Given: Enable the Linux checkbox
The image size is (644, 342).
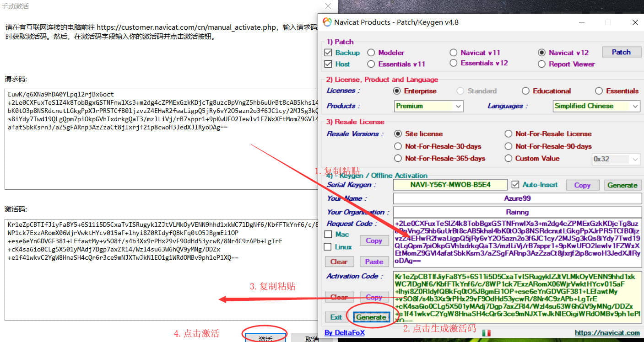Looking at the screenshot, I should tap(328, 247).
